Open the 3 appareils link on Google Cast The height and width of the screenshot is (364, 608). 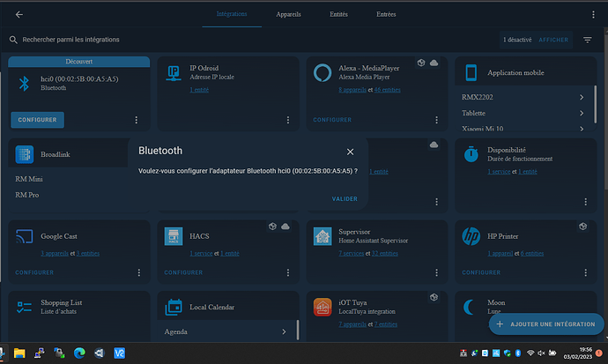(55, 254)
